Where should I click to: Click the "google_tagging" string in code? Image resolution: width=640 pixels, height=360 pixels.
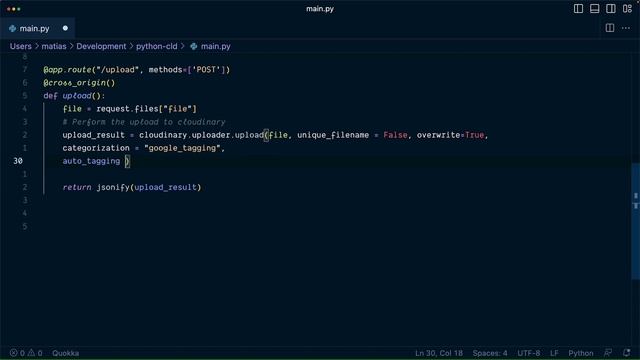[182, 148]
